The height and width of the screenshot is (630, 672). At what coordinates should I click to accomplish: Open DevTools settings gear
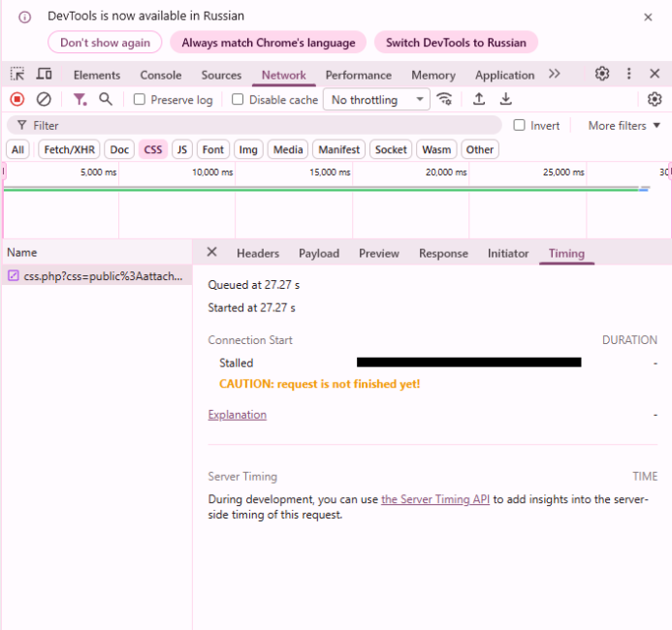(602, 74)
